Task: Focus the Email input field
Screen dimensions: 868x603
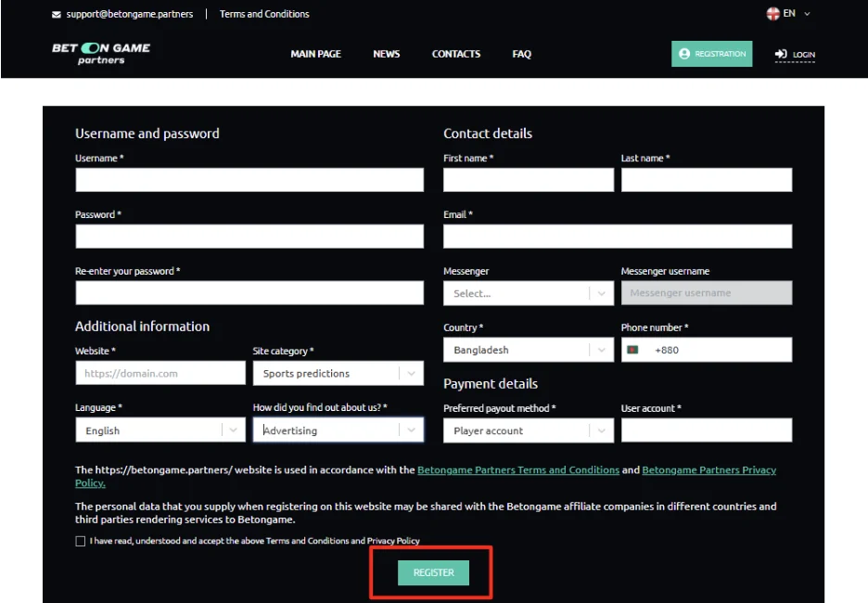Action: pyautogui.click(x=617, y=237)
